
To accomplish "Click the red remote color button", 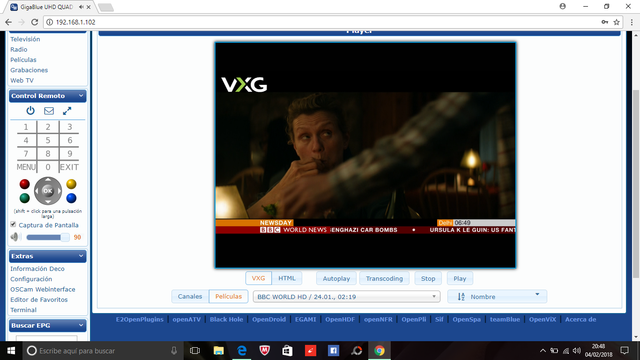I will pos(24,184).
